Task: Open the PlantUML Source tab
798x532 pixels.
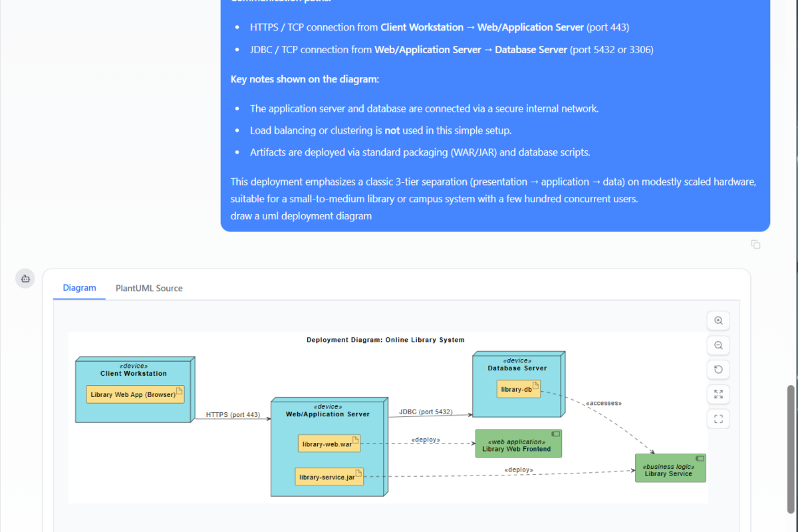Action: coord(148,288)
